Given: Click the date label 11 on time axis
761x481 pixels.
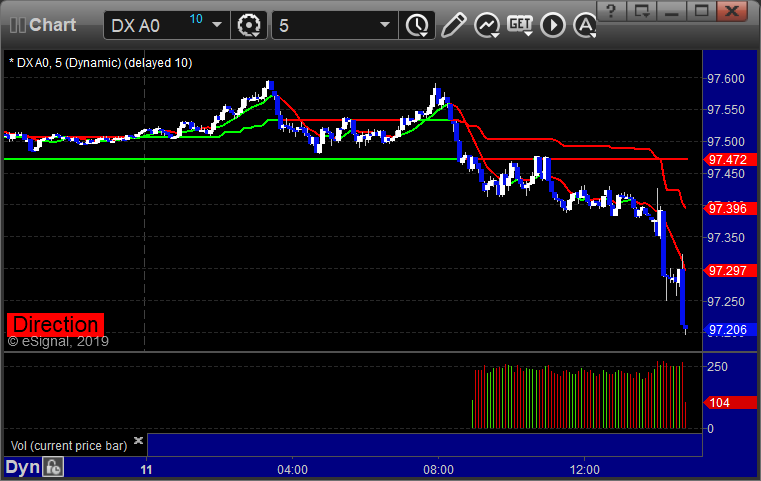Looking at the screenshot, I should click(x=146, y=469).
